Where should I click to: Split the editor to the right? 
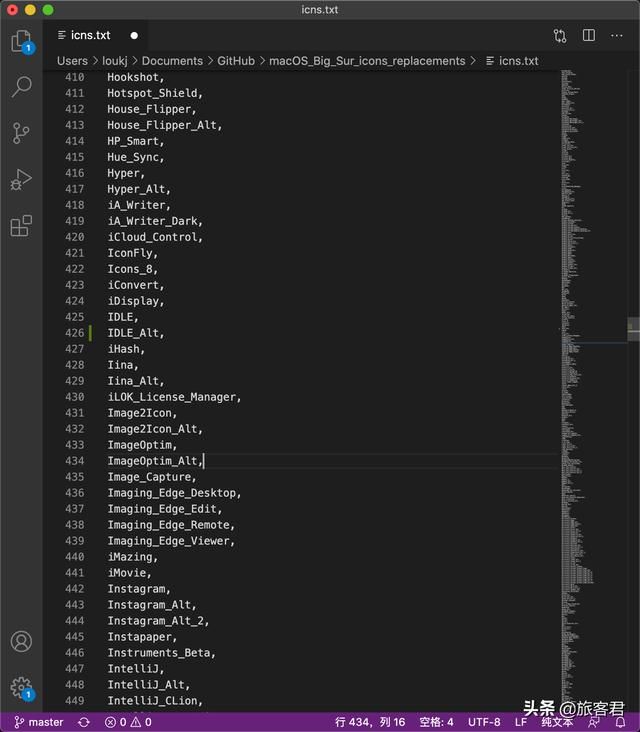click(589, 35)
